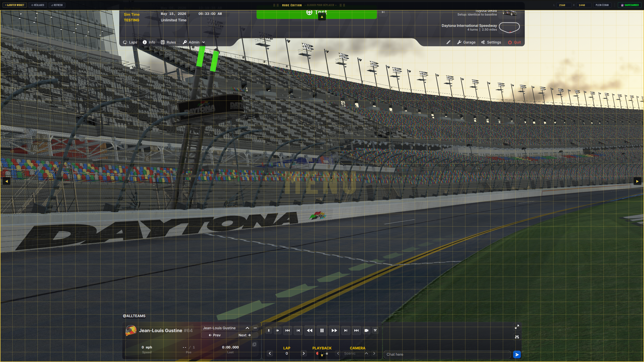Click the Ajouter Widget button
Image resolution: width=644 pixels, height=362 pixels.
[x=15, y=5]
